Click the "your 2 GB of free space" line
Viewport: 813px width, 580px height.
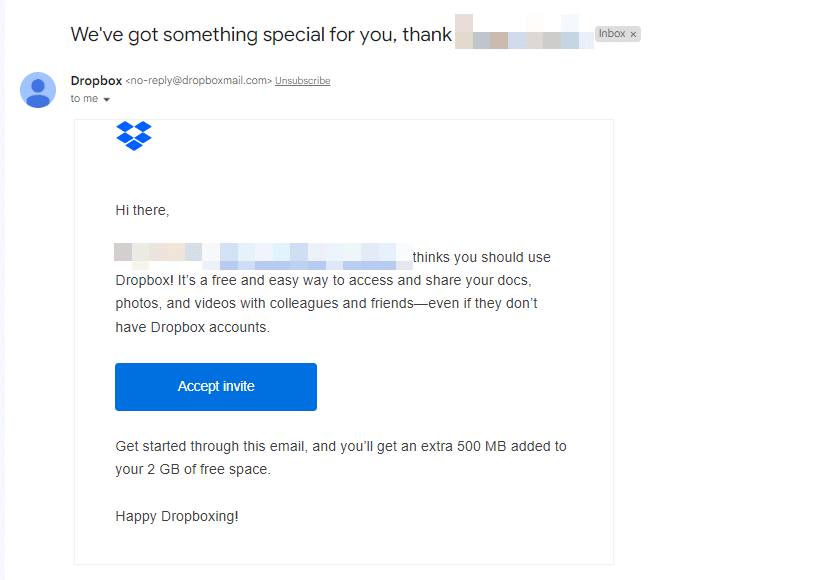[x=192, y=468]
